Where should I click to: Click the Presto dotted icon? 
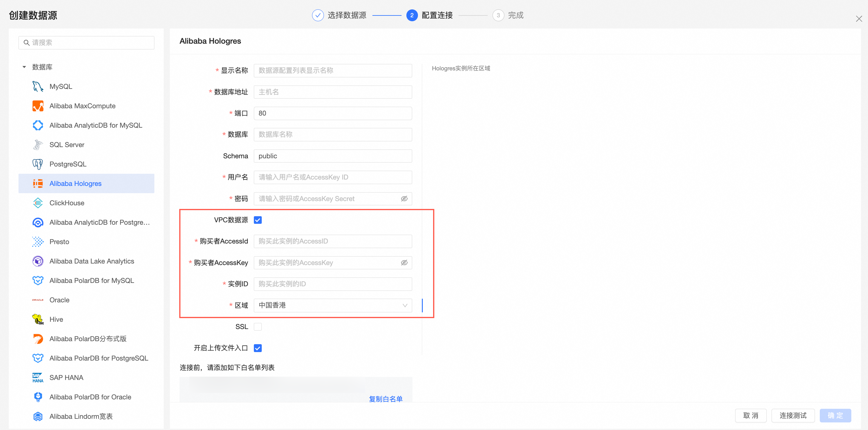click(38, 242)
